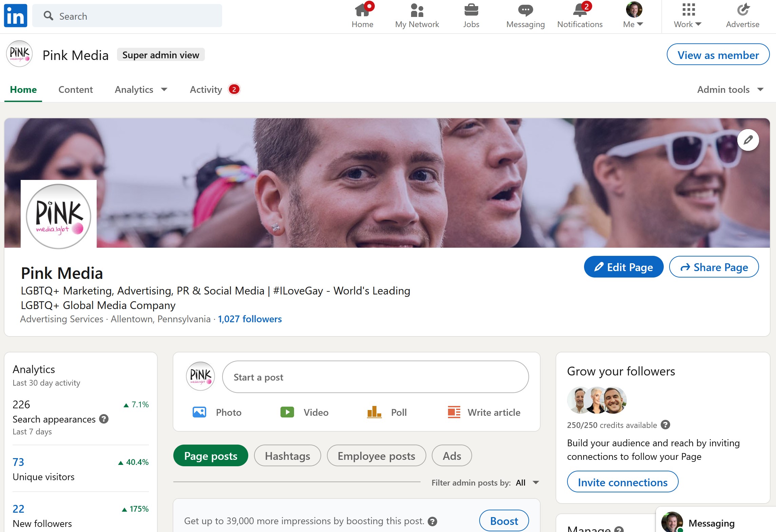Open the Messaging overlay bar
Image resolution: width=776 pixels, height=532 pixels.
coord(716,520)
